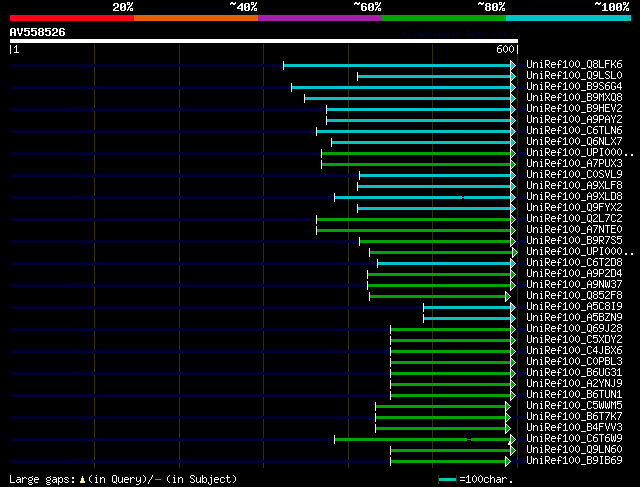Click the cyan alignment bar for A5BZN9

point(467,318)
